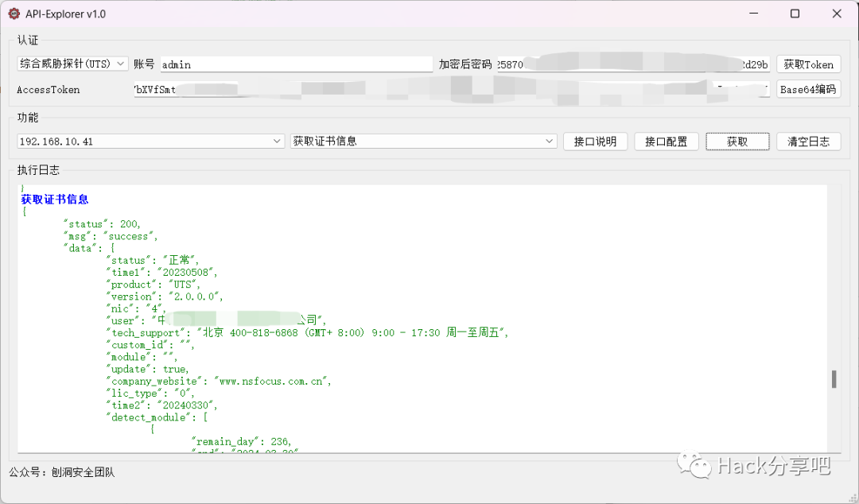Close the API-Explorer window
859x504 pixels.
click(x=837, y=14)
